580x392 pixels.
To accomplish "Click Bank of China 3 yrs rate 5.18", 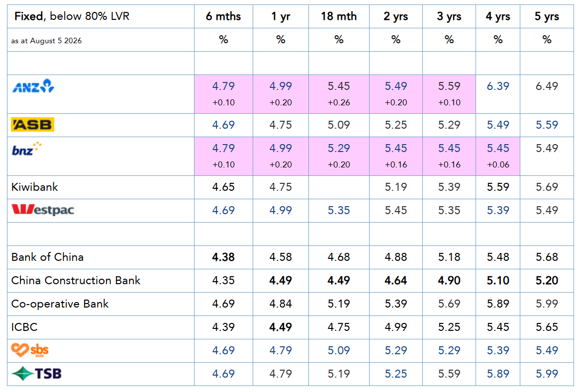I will [449, 257].
